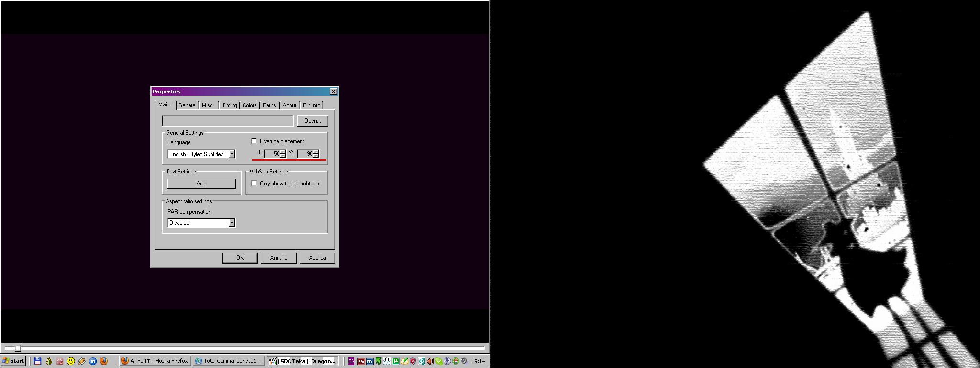Click the pink square quick launch icon
The image size is (980, 368).
[x=59, y=361]
